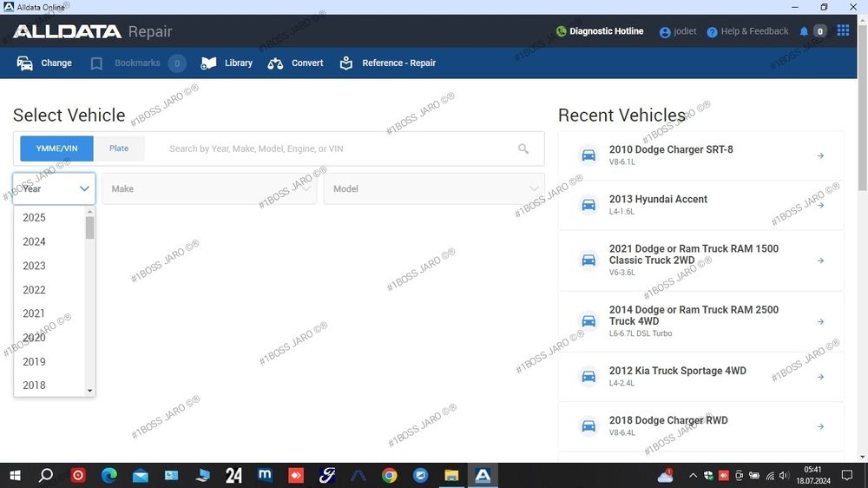Click arrow for 2021 RAM 1500 Classic
Screen dimensions: 868x488
(x=820, y=260)
